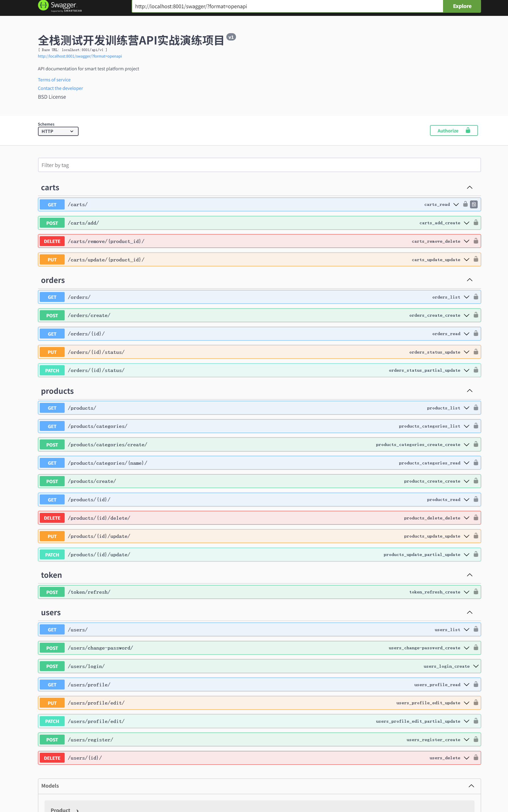Click the lock icon on the products_list row
This screenshot has height=812, width=508.
pos(476,407)
